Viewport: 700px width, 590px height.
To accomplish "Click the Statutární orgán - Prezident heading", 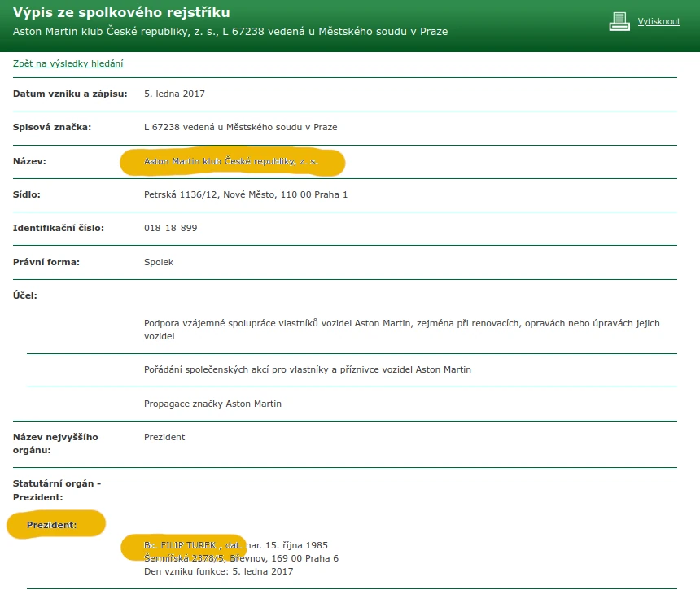I will tap(57, 490).
